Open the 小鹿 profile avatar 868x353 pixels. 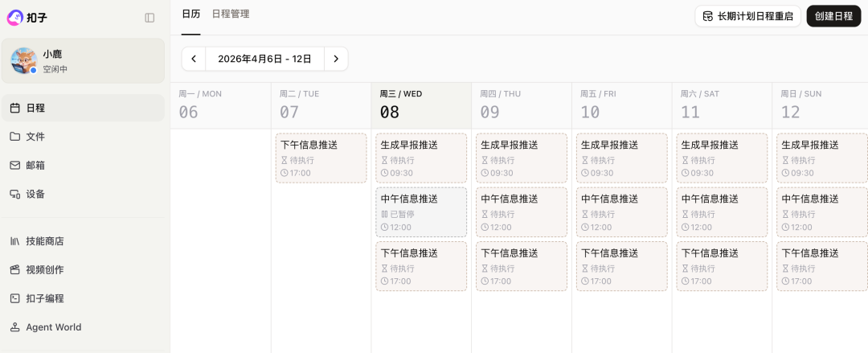tap(23, 61)
